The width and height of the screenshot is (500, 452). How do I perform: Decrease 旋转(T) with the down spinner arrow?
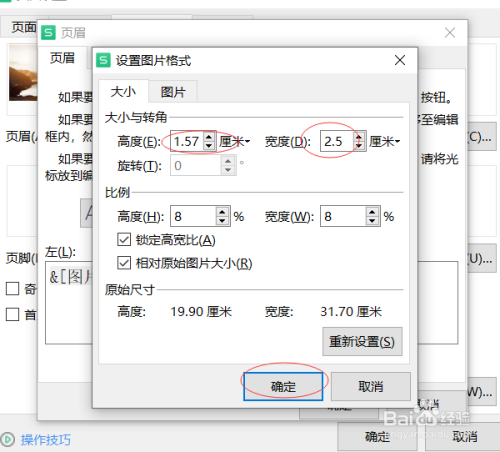pyautogui.click(x=228, y=170)
